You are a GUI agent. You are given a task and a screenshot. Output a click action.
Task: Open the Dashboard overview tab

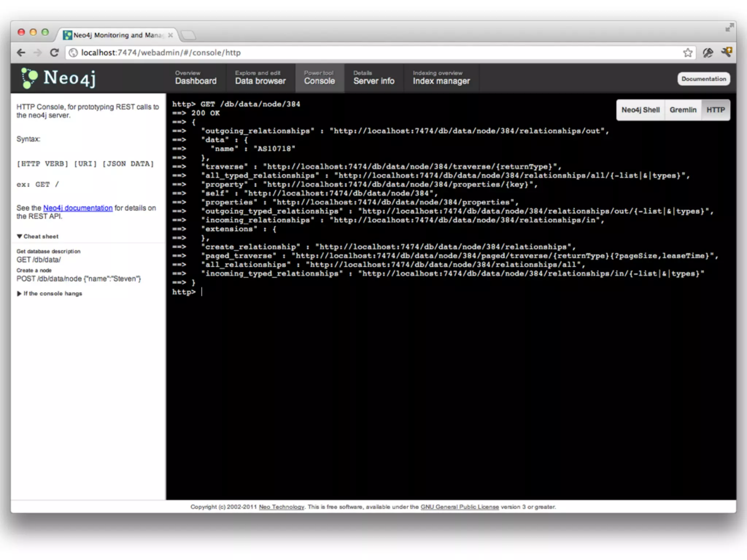click(x=196, y=78)
